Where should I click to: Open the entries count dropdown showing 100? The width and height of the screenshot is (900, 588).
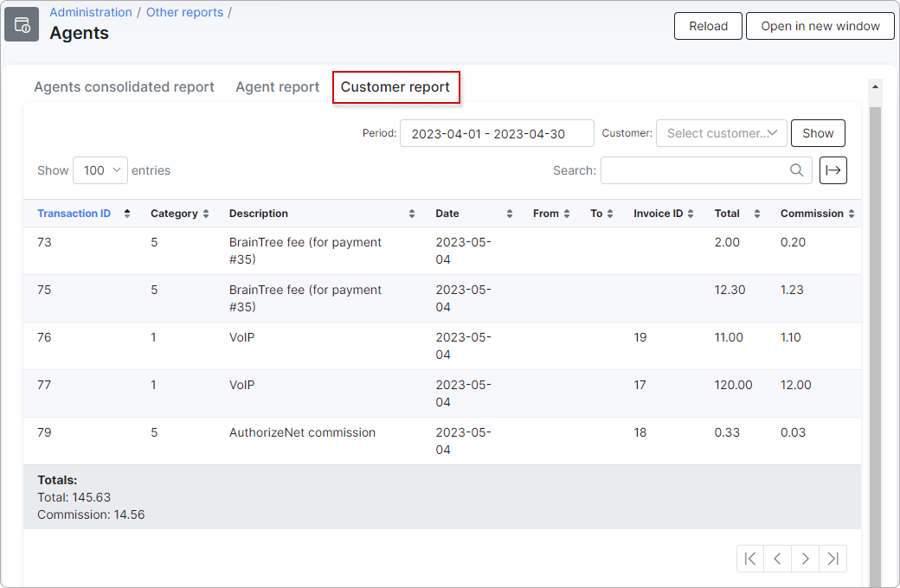click(100, 170)
